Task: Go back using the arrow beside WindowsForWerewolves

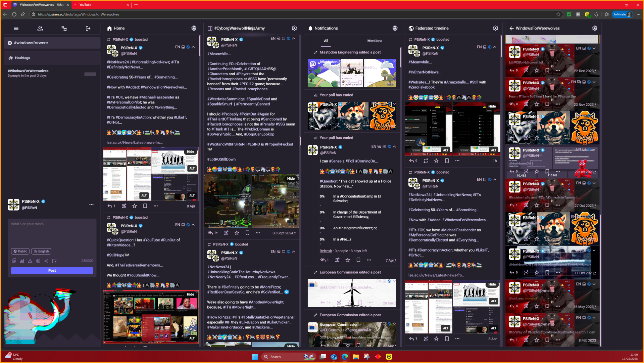Action: pos(511,29)
